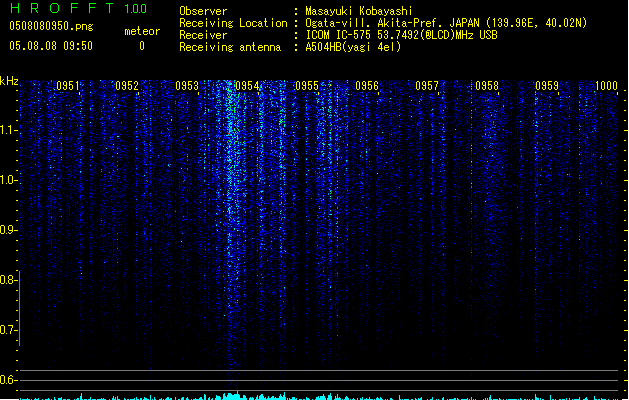Click the A504HB(yagi 4el) antenna text

pyautogui.click(x=353, y=47)
